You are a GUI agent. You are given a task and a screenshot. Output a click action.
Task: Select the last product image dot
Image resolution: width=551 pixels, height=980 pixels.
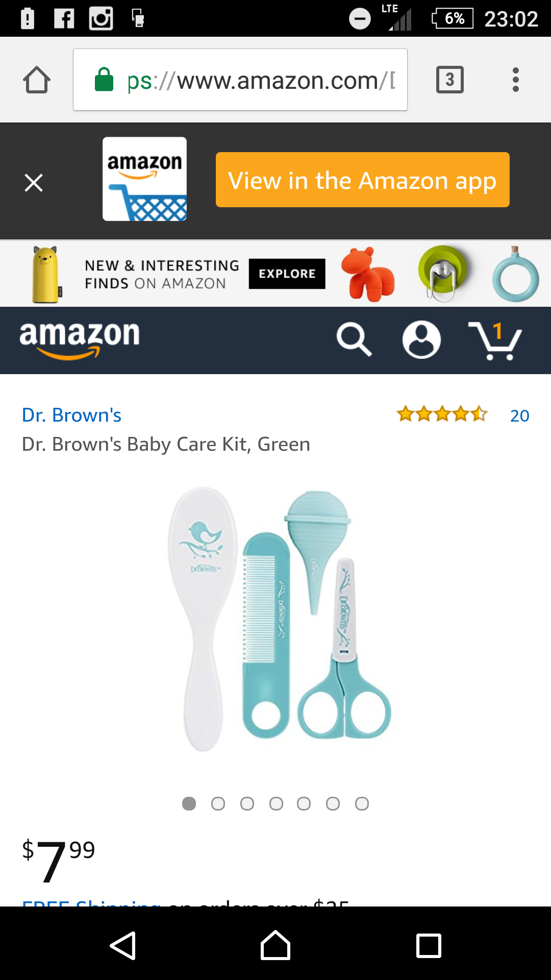[x=362, y=804]
